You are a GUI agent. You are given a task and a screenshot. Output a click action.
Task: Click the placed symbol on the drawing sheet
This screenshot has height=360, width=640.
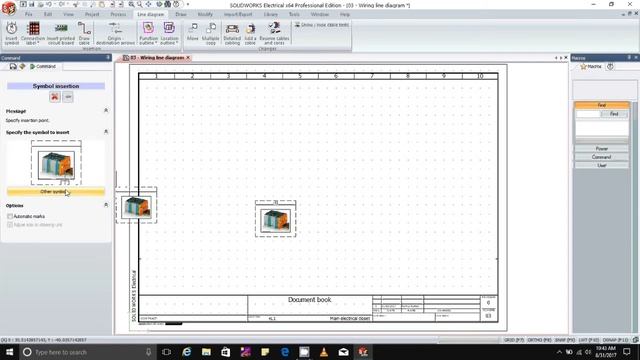click(x=276, y=220)
